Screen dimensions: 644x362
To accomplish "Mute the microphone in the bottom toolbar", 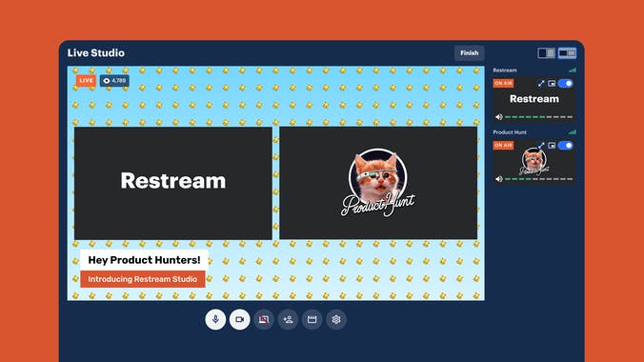I will (215, 319).
